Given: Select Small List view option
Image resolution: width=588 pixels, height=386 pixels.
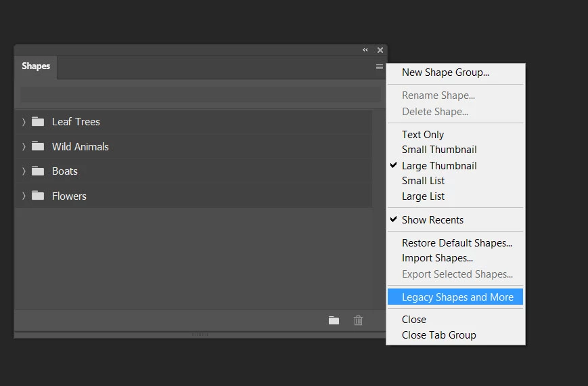Looking at the screenshot, I should pos(455,181).
